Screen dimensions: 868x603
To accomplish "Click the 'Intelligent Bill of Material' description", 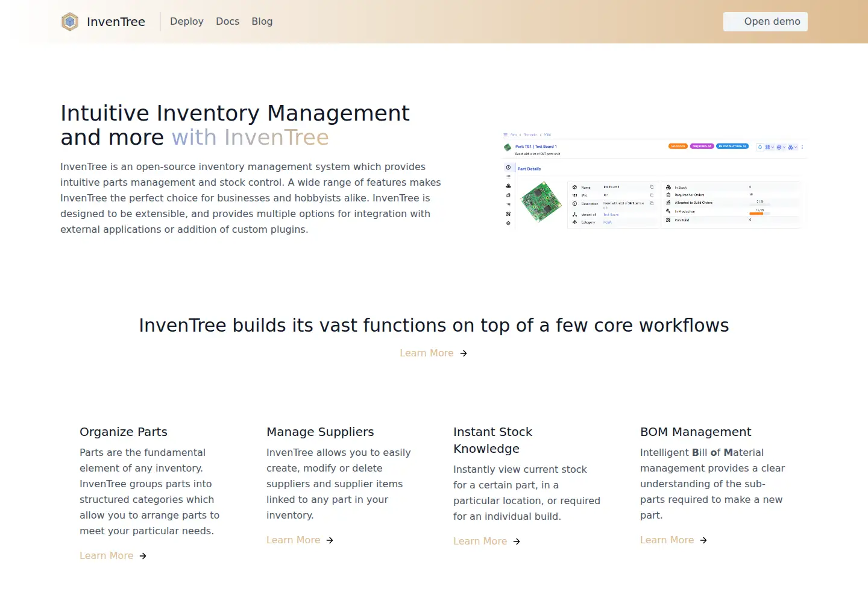I will tap(712, 484).
